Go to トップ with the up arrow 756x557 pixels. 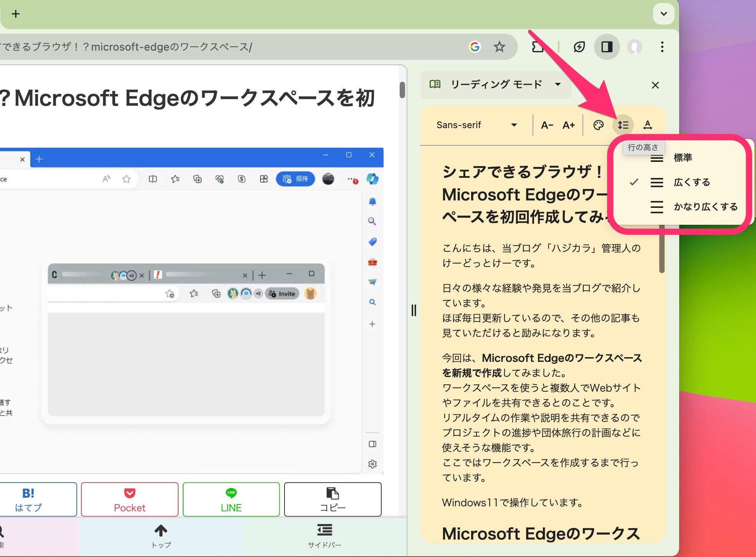[161, 536]
